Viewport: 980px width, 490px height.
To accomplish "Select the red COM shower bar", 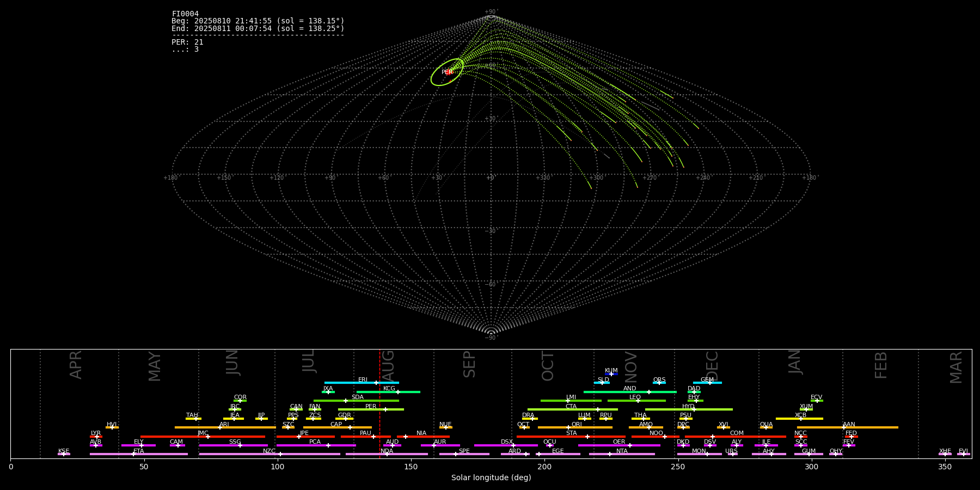I will pos(736,436).
